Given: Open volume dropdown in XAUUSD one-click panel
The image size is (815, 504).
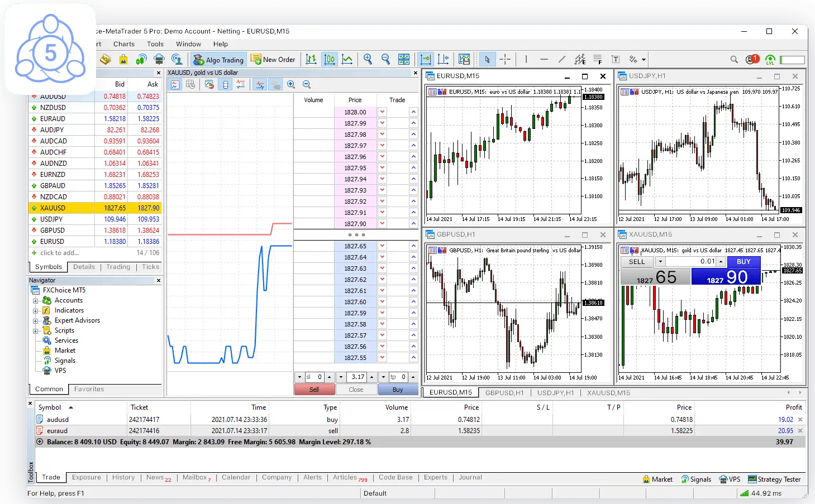Looking at the screenshot, I should coord(660,262).
